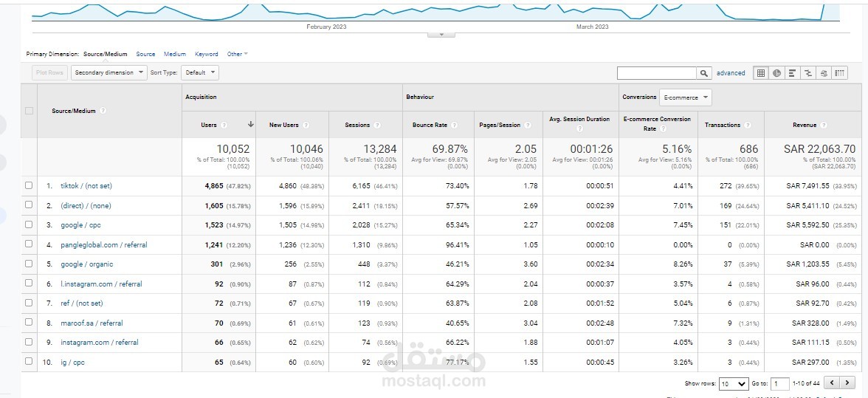The height and width of the screenshot is (398, 868).
Task: Switch to the data table view icon
Action: tap(761, 73)
